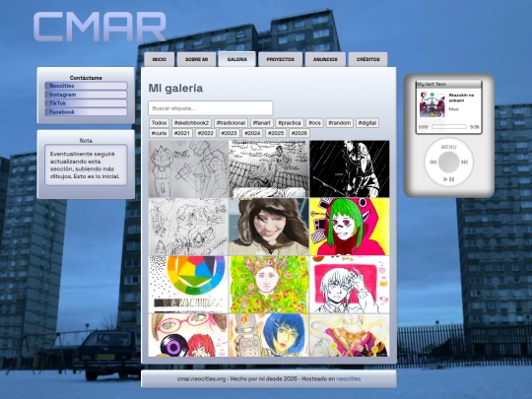Screen dimensions: 532x399
Task: Select the Todos filter tag
Action: pos(160,123)
